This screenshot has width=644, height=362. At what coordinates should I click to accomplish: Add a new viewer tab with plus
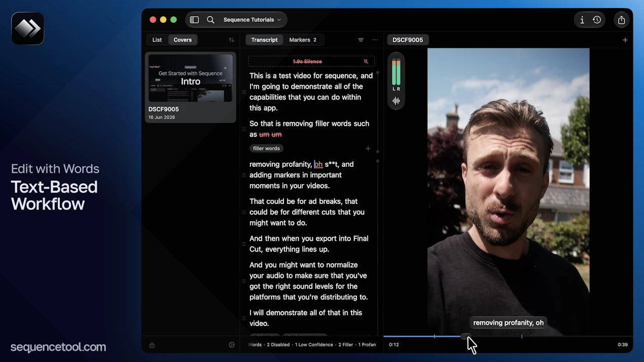(x=625, y=40)
